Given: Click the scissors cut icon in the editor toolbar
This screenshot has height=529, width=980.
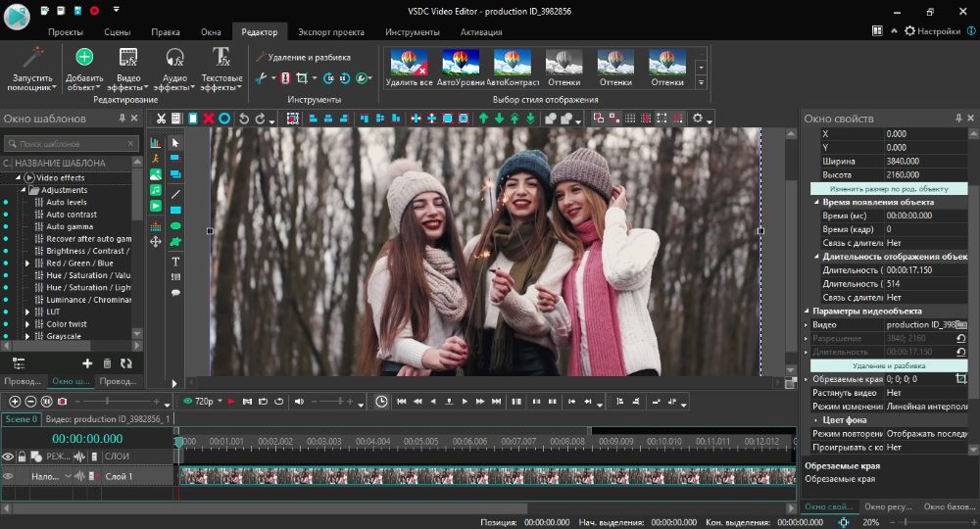Looking at the screenshot, I should pyautogui.click(x=161, y=119).
